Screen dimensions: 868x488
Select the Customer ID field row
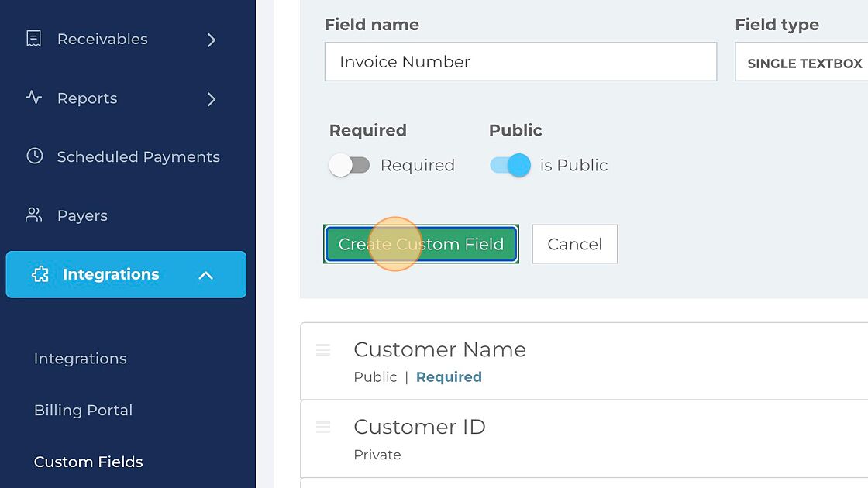(x=584, y=438)
